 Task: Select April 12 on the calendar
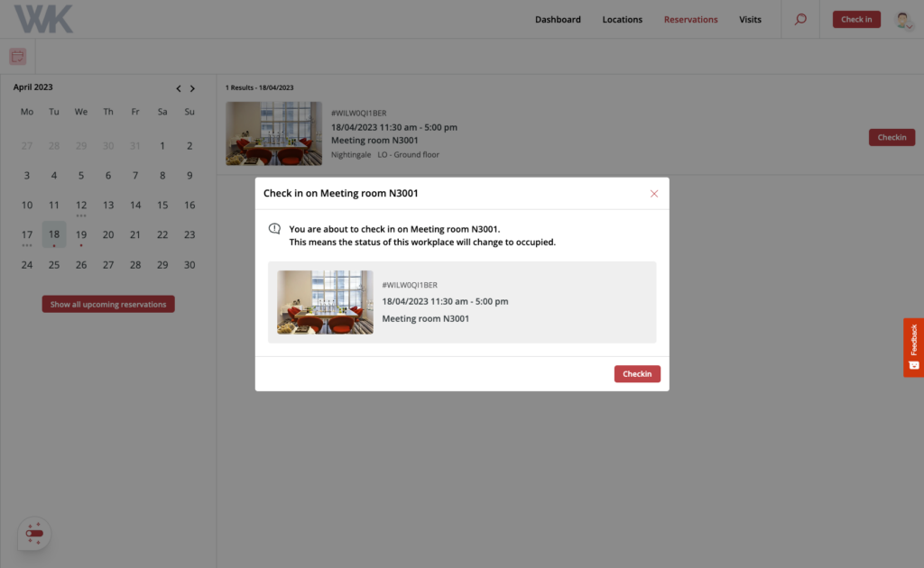click(x=80, y=205)
